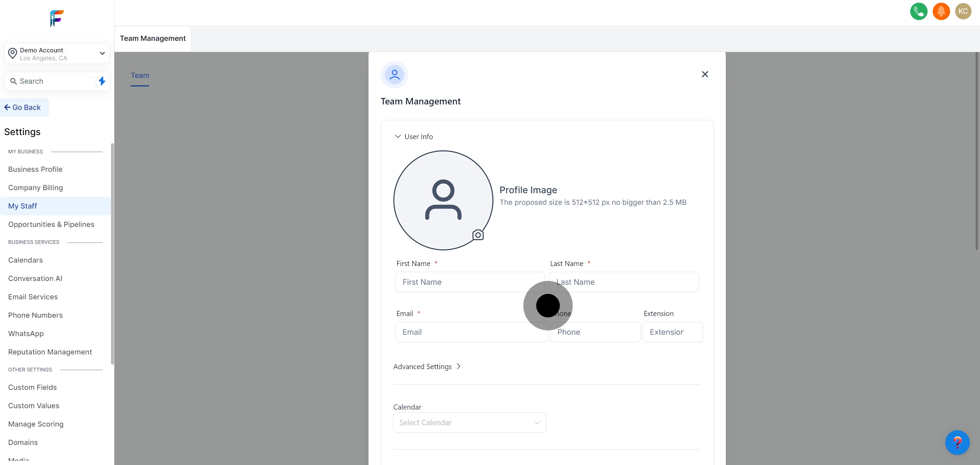Click the app logo in the sidebar
The height and width of the screenshot is (465, 980).
click(57, 18)
